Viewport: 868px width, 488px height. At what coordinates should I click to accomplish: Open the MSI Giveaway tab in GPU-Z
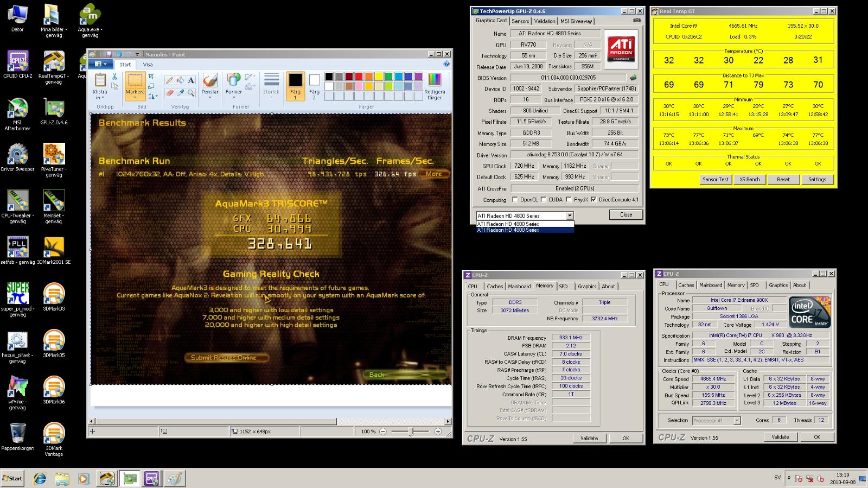tap(576, 21)
